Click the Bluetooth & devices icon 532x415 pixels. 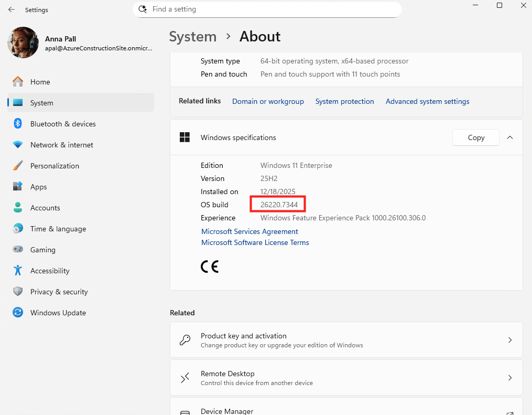[18, 124]
